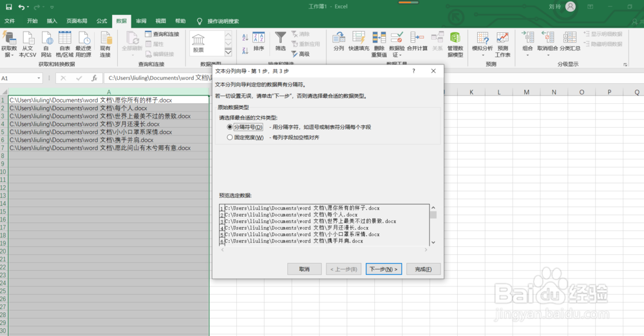
Task: Select column M header
Action: tap(526, 92)
